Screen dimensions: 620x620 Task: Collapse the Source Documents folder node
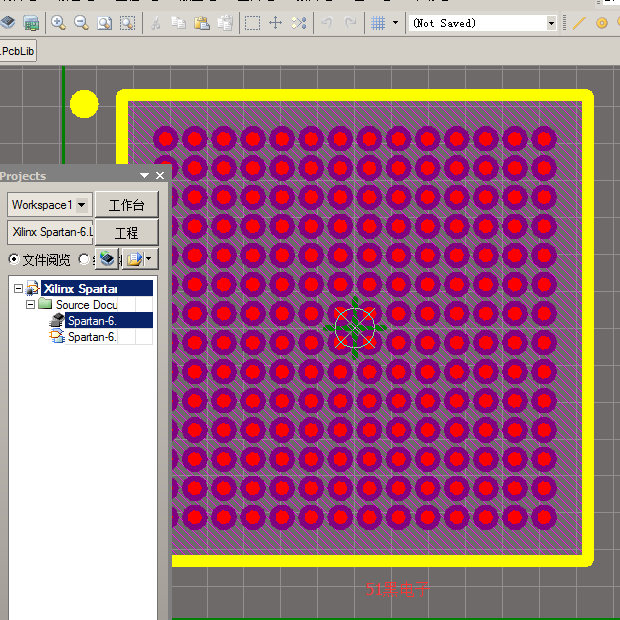(x=30, y=304)
